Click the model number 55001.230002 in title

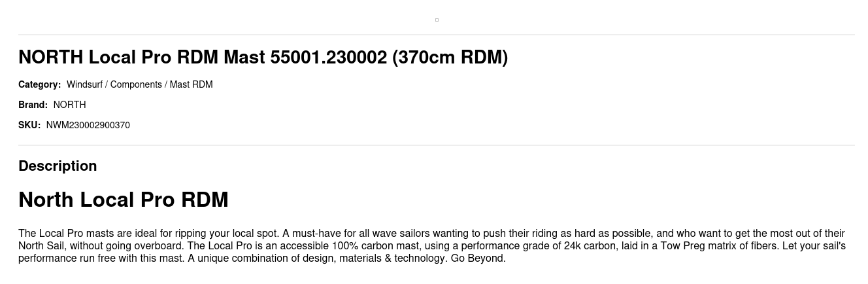tap(328, 58)
